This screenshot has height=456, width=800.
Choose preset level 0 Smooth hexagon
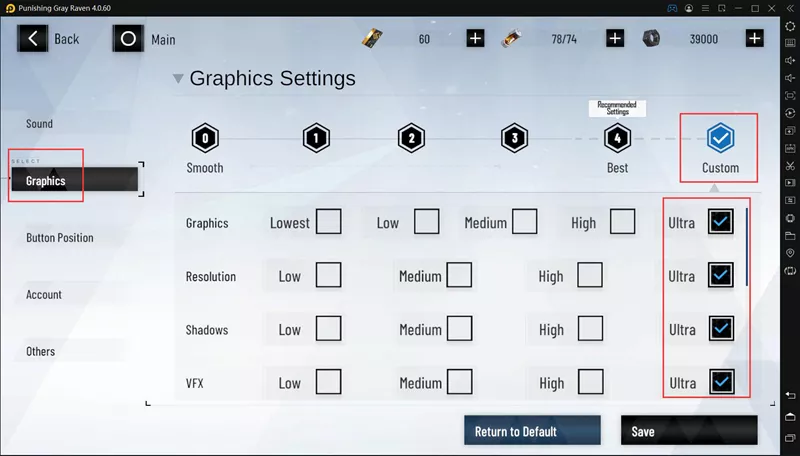204,138
